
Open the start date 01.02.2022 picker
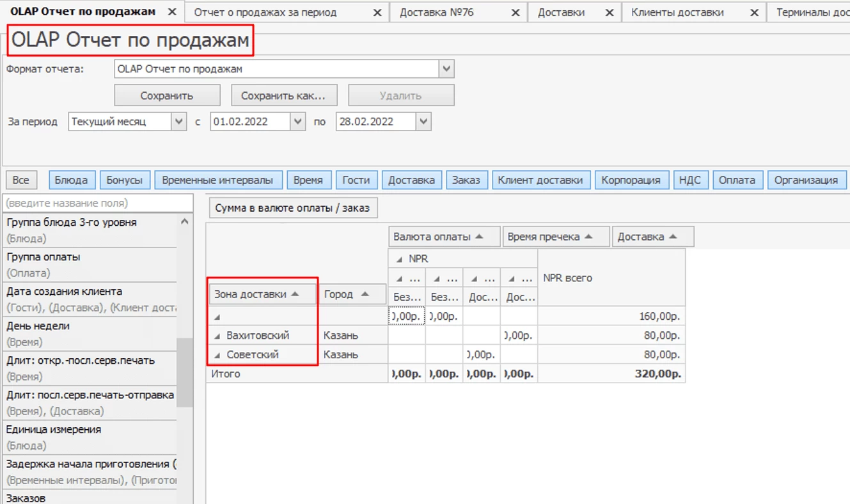tap(297, 122)
